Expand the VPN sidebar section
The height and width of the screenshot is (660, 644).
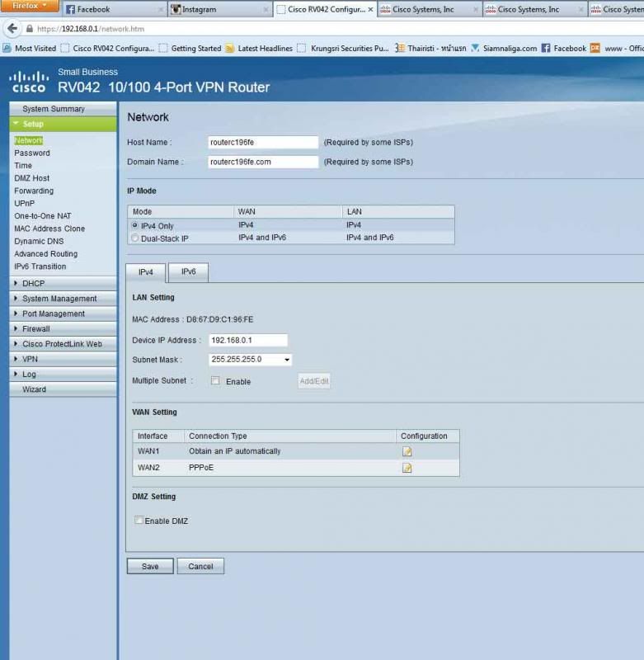[x=30, y=359]
